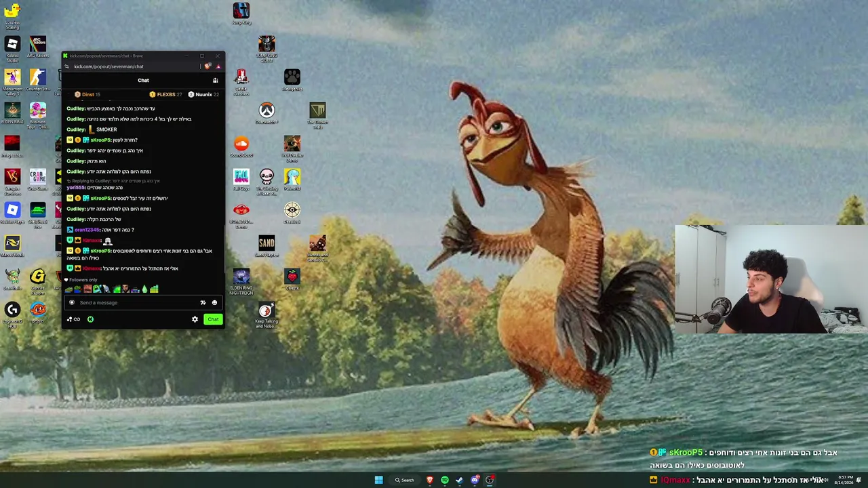868x488 pixels.
Task: Select the Jump King desktop icon
Action: 241,14
